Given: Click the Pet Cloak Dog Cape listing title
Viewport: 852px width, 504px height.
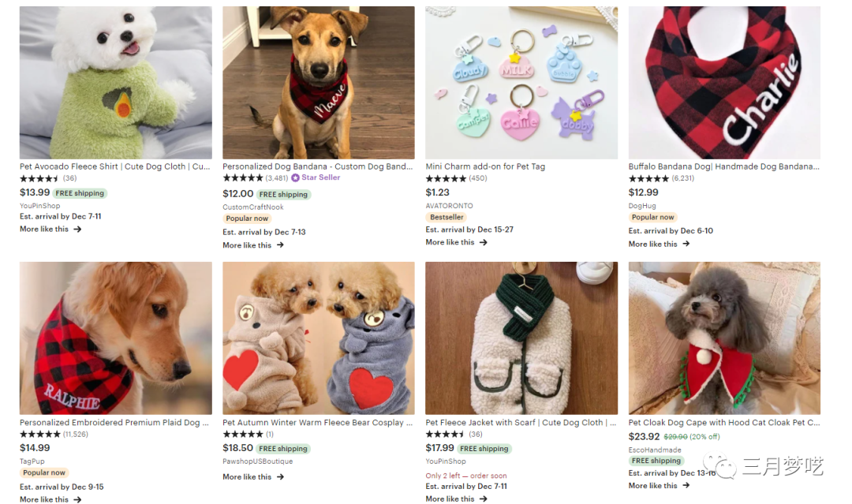Looking at the screenshot, I should (723, 423).
